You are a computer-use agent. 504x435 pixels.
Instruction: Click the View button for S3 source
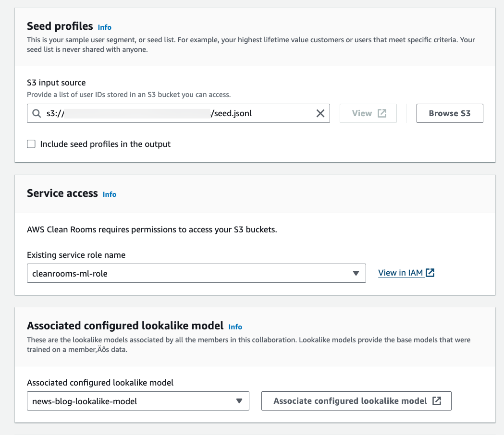[x=368, y=114]
